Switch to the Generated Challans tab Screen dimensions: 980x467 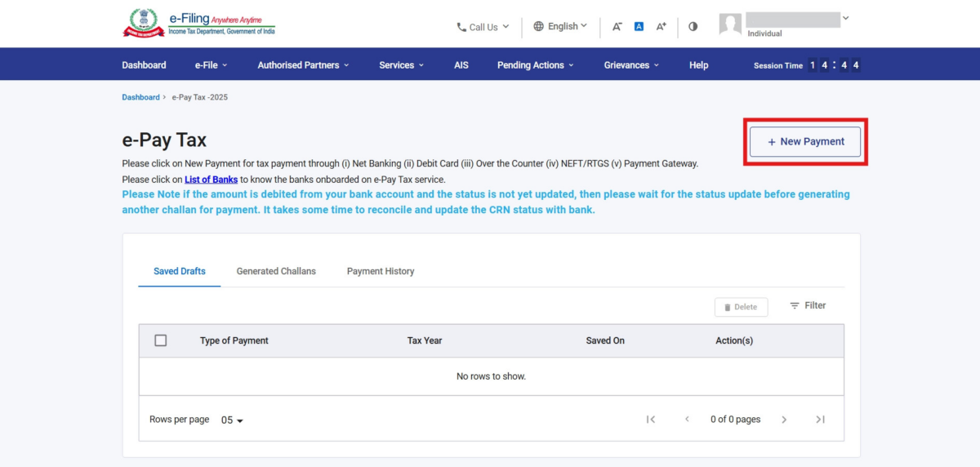coord(276,271)
